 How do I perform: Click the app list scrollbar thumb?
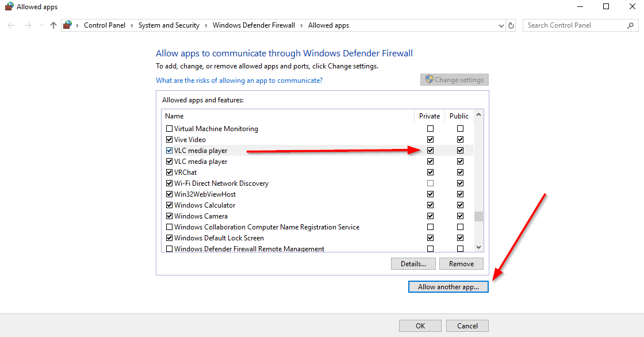coord(478,216)
